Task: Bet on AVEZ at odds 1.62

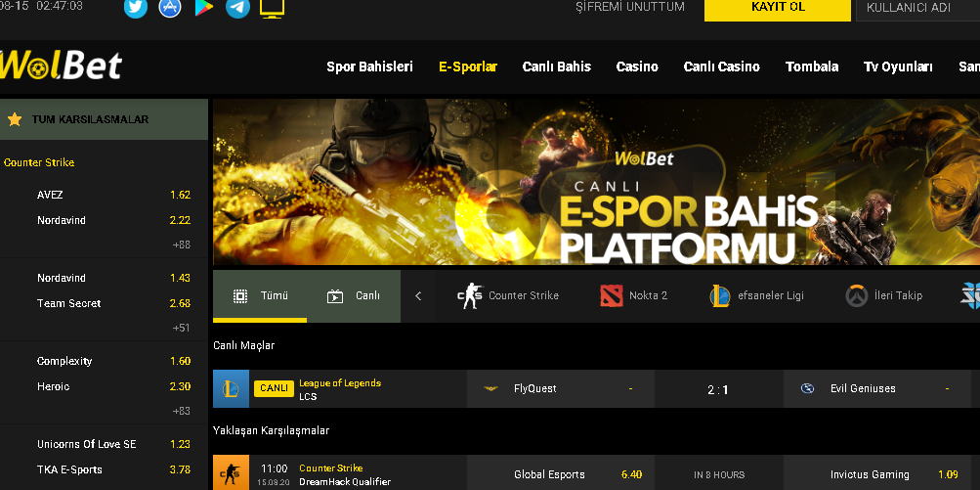Action: click(x=181, y=195)
